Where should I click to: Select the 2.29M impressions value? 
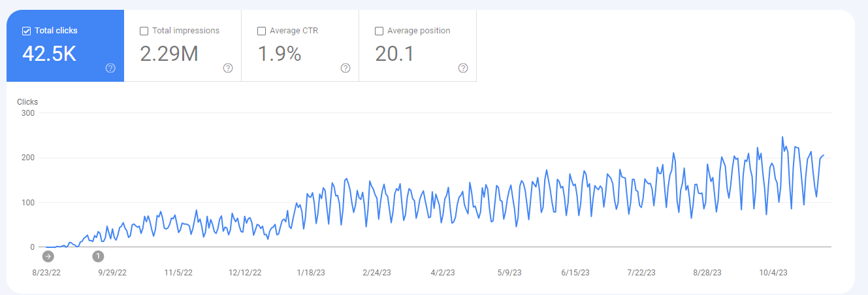point(169,54)
